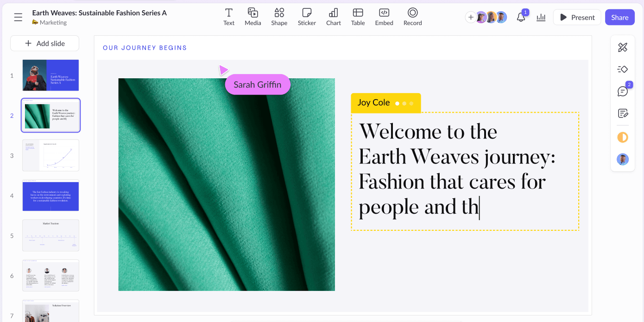
Task: Insert a Chart from toolbar
Action: [333, 17]
